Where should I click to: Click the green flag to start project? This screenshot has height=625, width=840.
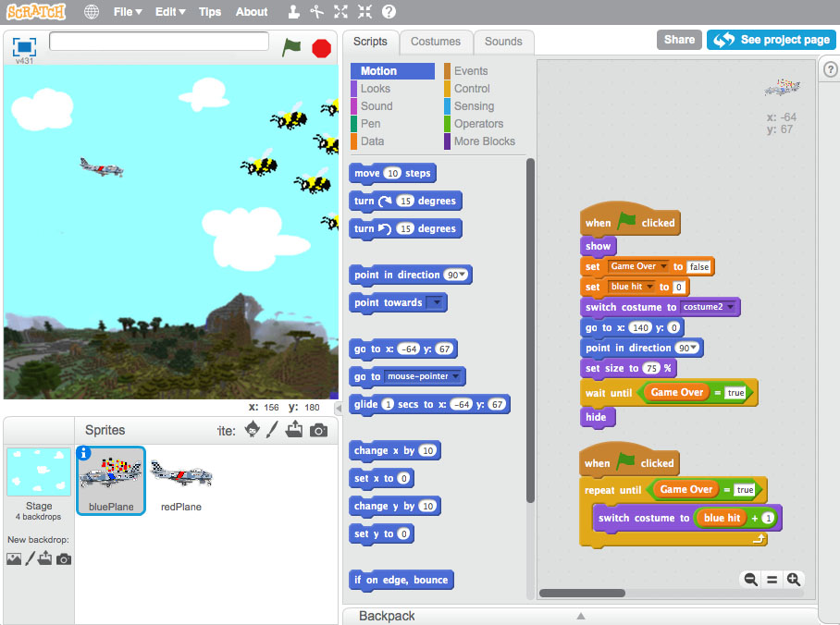[292, 47]
